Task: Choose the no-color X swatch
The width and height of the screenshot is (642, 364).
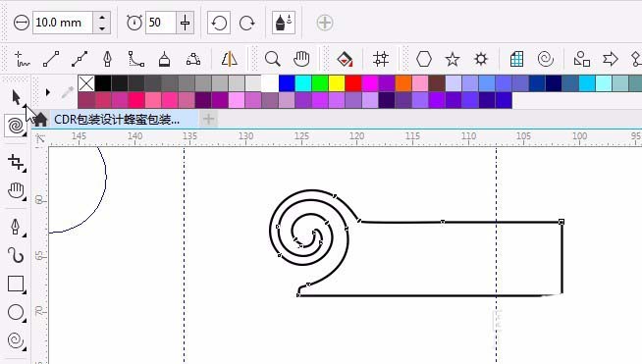Action: click(x=86, y=83)
